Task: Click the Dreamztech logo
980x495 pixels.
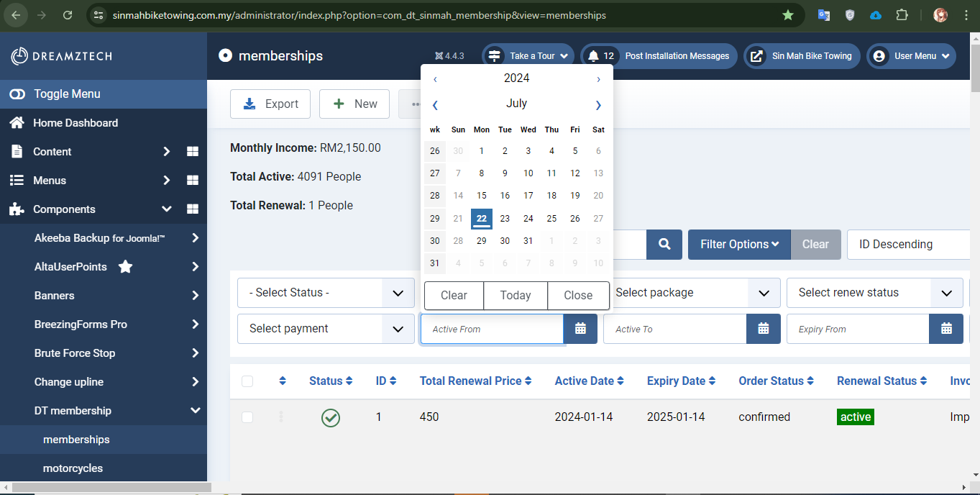Action: (62, 56)
